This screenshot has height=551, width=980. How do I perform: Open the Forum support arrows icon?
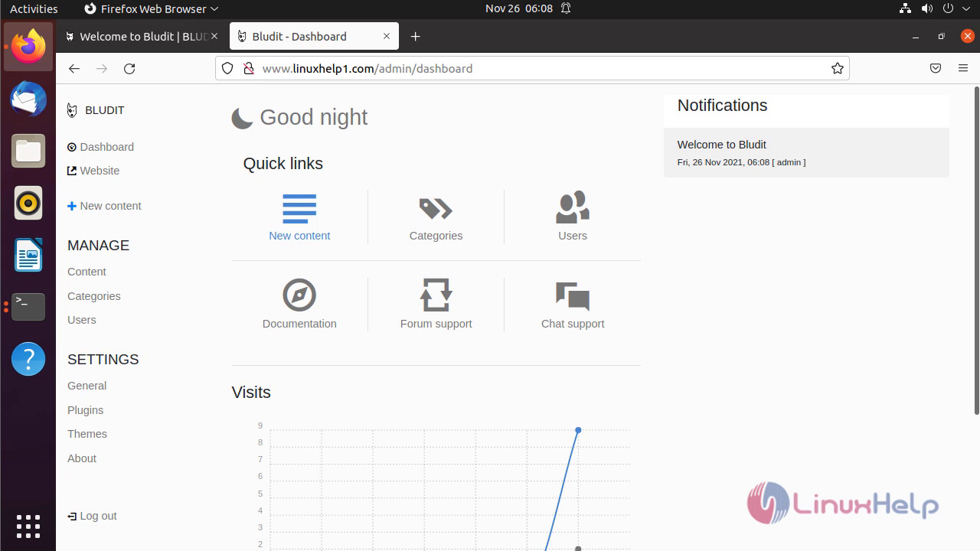436,295
